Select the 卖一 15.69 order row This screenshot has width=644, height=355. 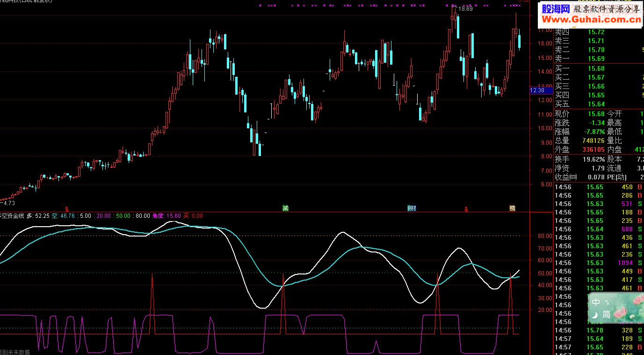[x=599, y=59]
